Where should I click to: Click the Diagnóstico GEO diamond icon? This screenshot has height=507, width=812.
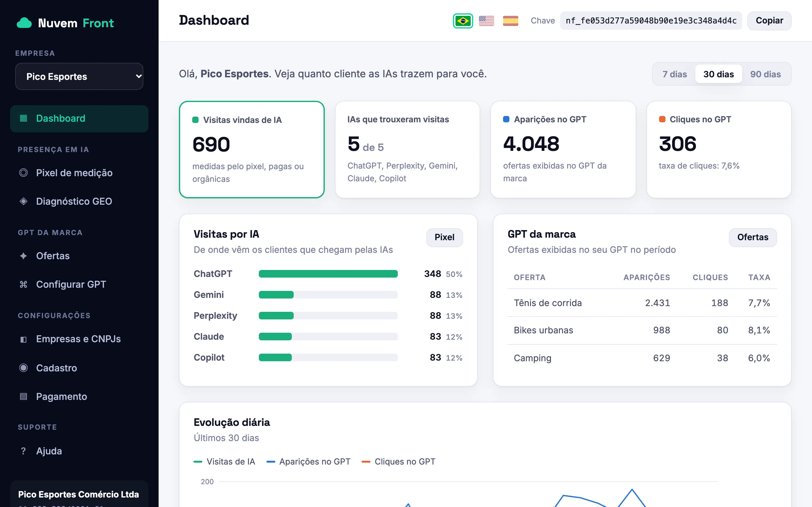[23, 201]
